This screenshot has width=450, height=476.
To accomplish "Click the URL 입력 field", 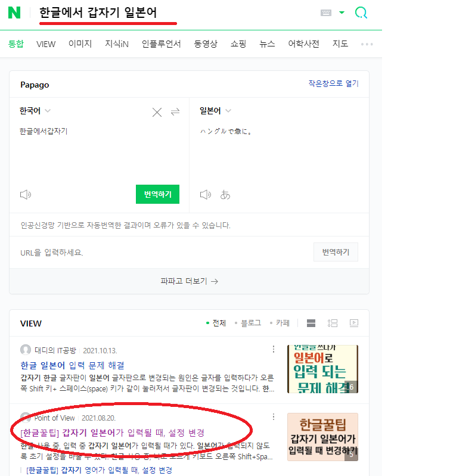I will coord(161,252).
